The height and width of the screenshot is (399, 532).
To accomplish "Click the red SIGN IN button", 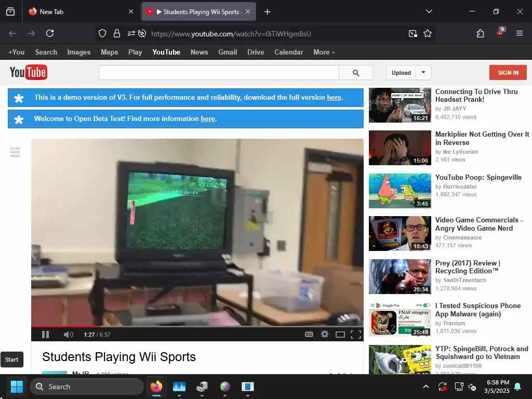I will click(508, 73).
